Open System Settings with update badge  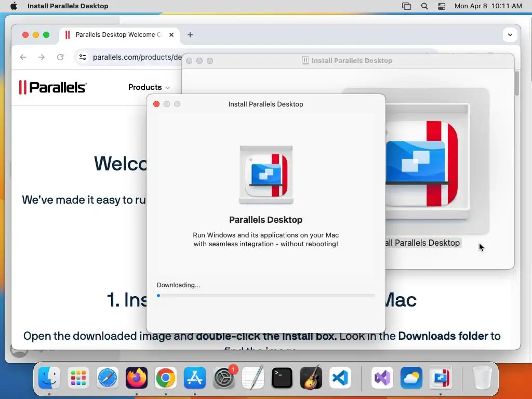[224, 378]
